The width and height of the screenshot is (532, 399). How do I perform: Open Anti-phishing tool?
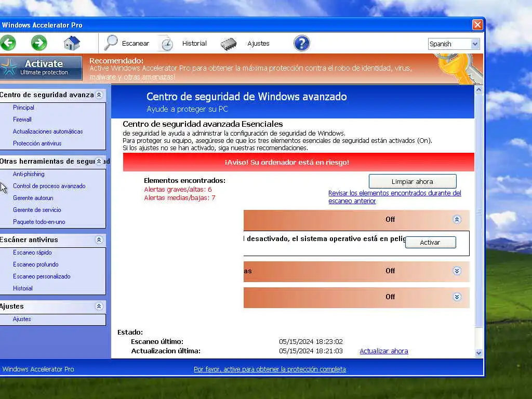coord(29,174)
